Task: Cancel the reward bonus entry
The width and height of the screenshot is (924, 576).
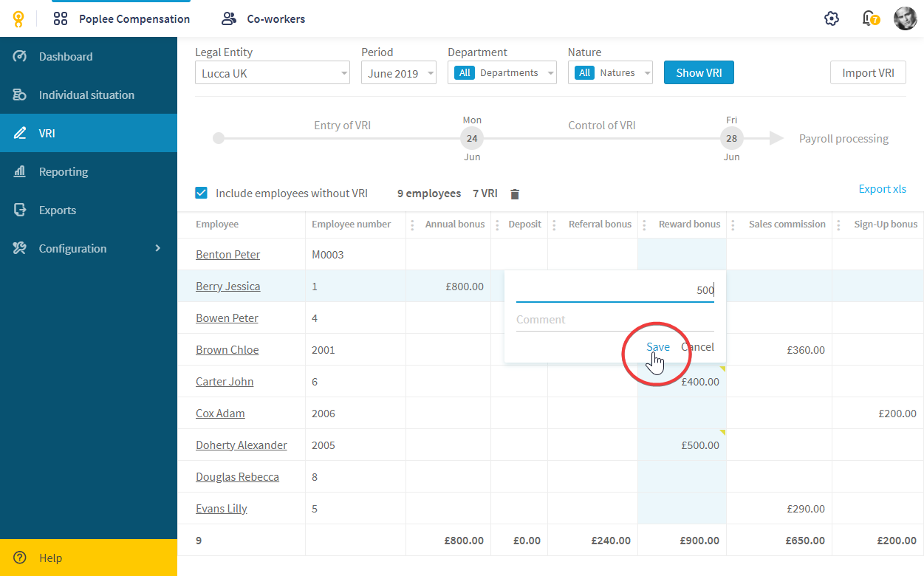Action: click(697, 347)
